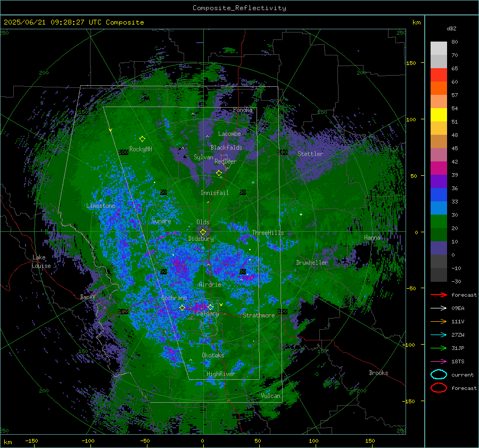Image resolution: width=479 pixels, height=448 pixels.
Task: Select the Lake Louise label
Action: [x=41, y=262]
